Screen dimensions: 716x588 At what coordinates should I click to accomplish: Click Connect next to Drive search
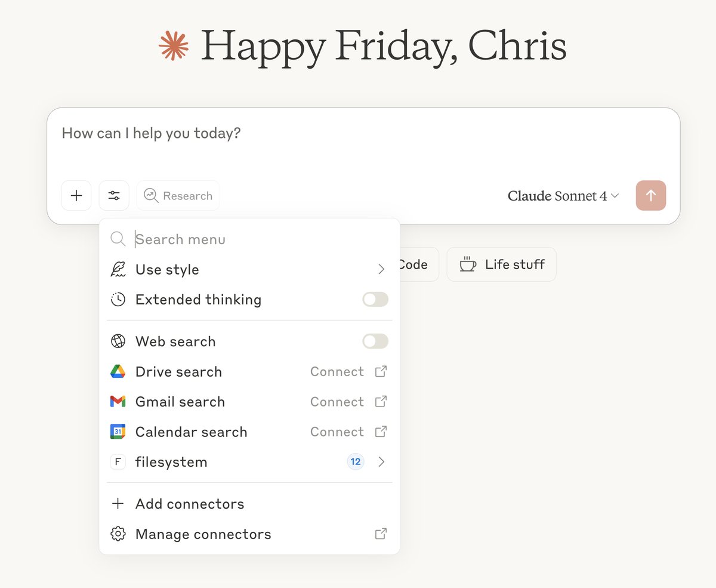click(x=337, y=372)
